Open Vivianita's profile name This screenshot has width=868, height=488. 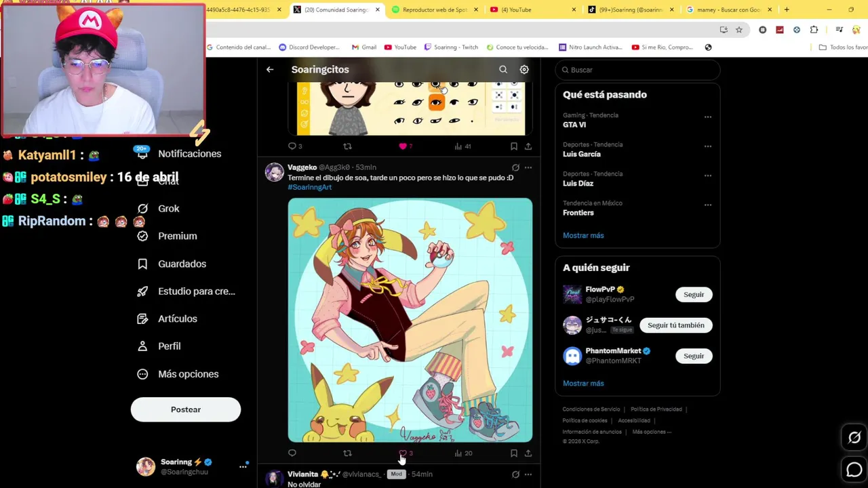click(302, 474)
